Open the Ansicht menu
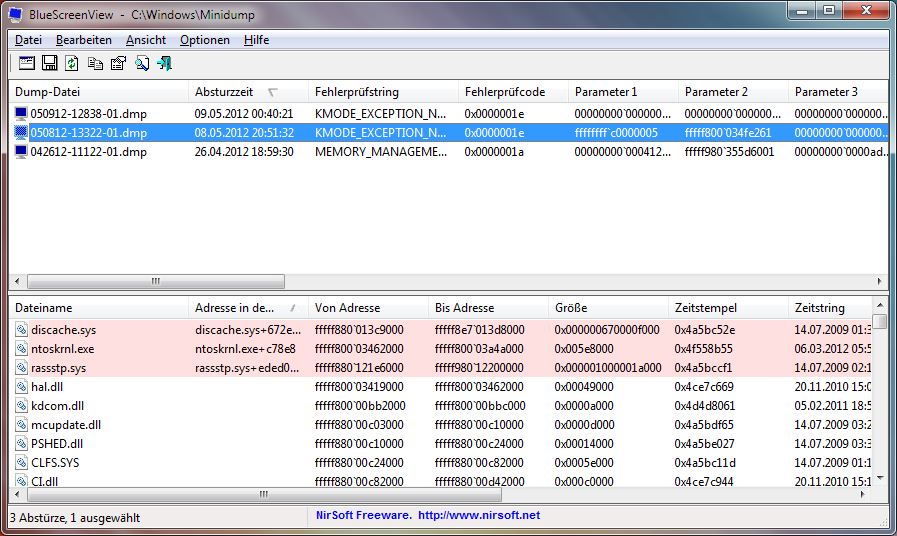 146,40
